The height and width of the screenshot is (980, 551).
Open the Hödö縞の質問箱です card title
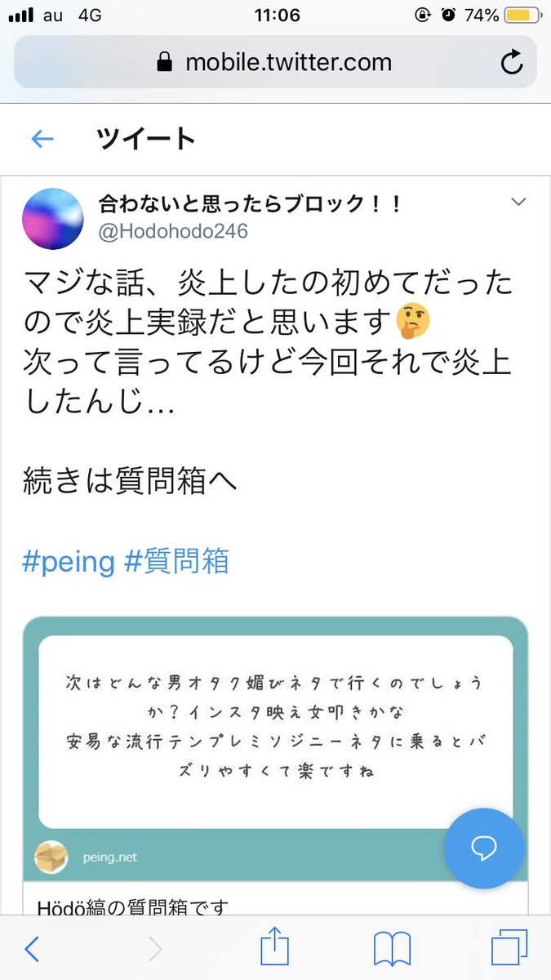coord(134,906)
